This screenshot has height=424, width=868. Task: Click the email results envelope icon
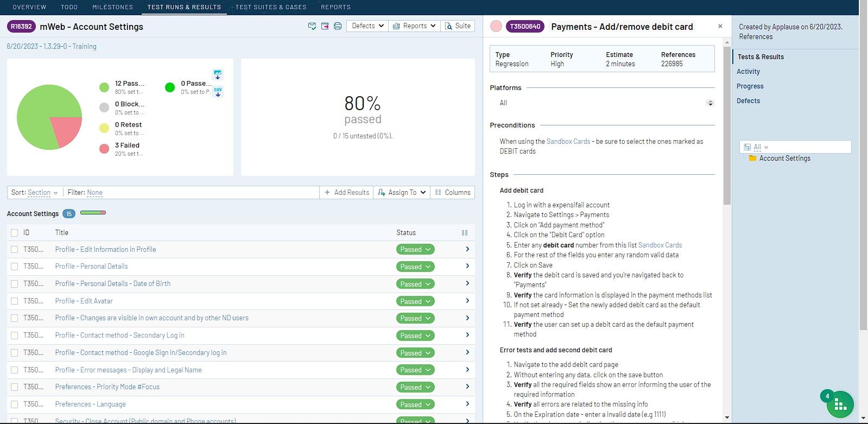click(x=312, y=26)
